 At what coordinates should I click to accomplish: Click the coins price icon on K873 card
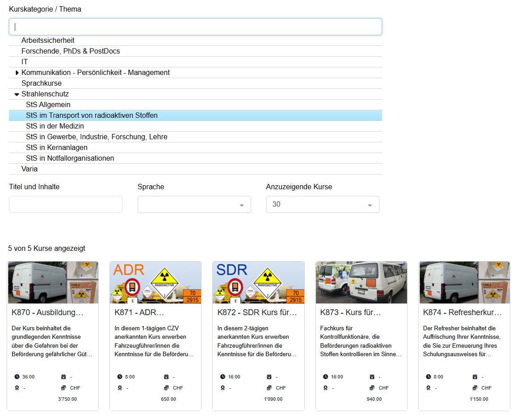click(x=372, y=388)
